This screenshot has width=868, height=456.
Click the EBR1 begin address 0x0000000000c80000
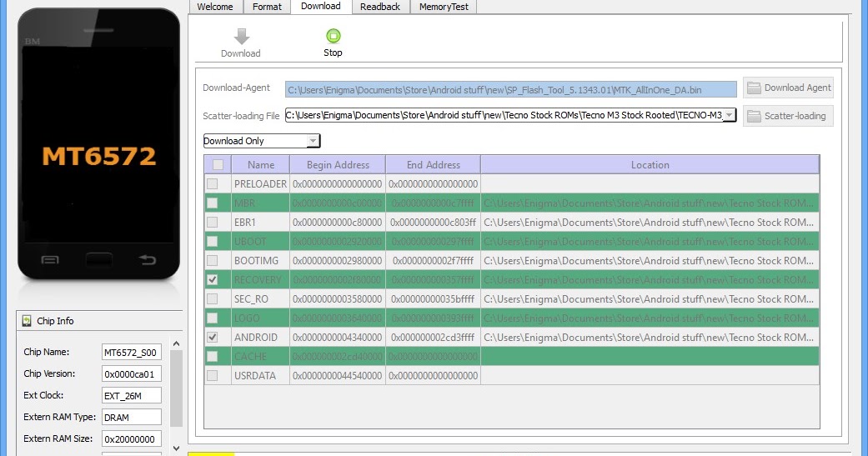338,222
